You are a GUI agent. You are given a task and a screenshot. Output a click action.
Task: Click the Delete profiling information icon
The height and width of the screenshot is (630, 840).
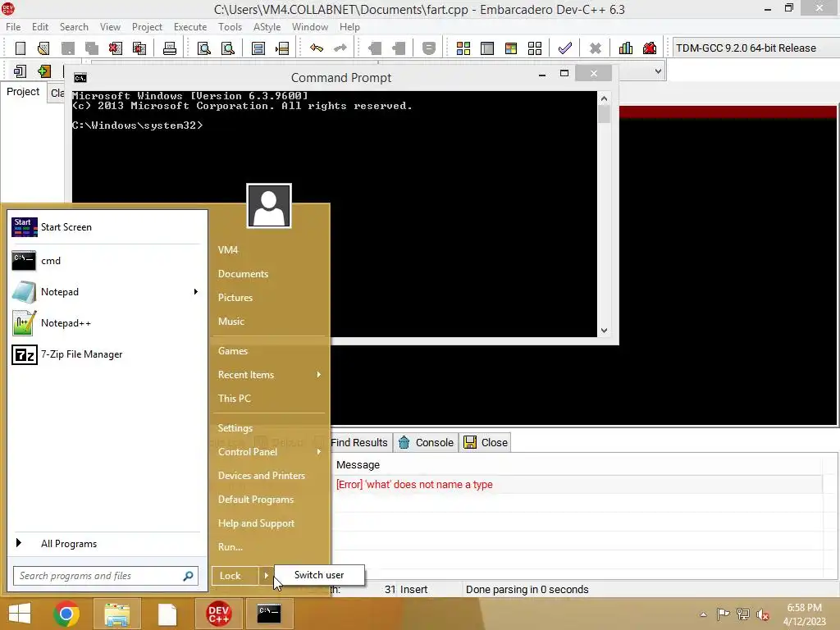click(x=650, y=48)
